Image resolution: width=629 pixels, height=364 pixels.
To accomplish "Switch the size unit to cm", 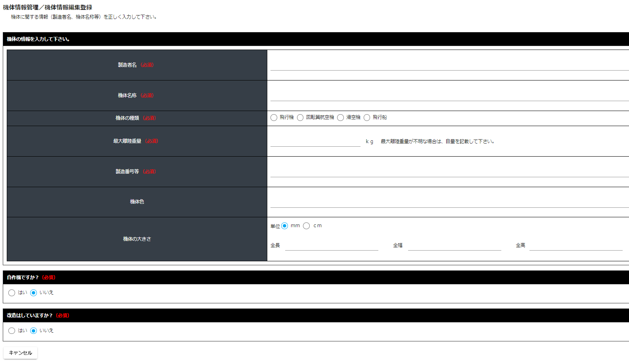I will (x=307, y=226).
